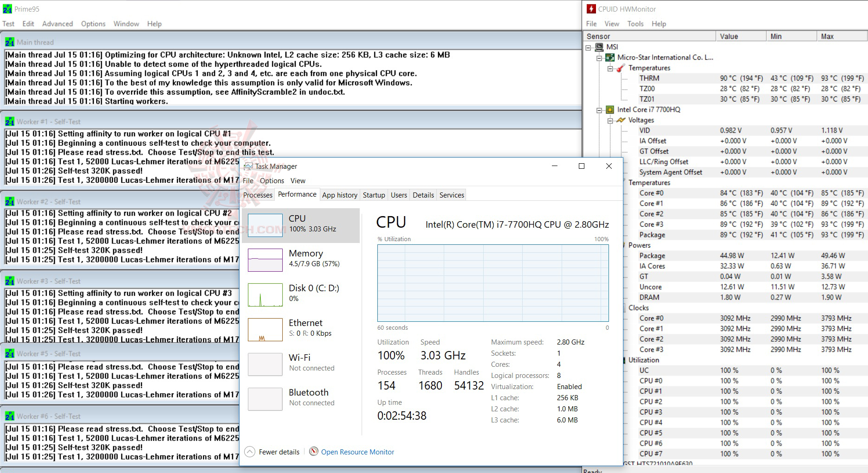This screenshot has height=473, width=868.
Task: Select the IA Cores power row
Action: [751, 266]
